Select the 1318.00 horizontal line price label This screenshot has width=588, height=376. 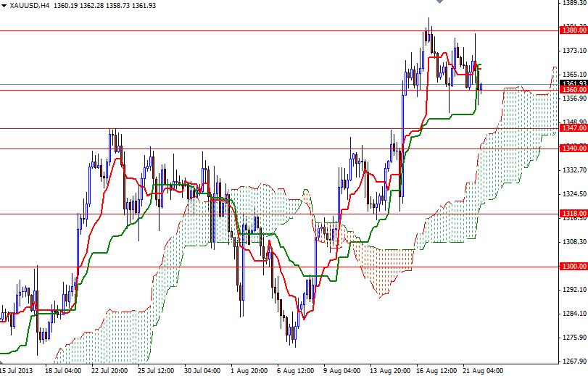click(x=573, y=214)
